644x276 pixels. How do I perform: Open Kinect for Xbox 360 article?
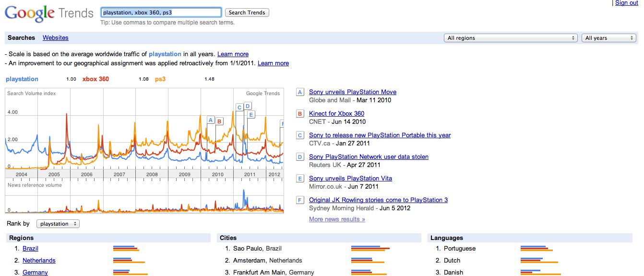coord(336,114)
